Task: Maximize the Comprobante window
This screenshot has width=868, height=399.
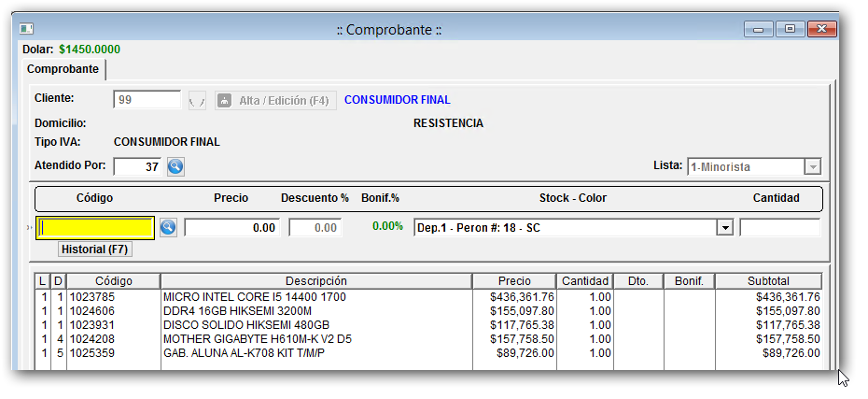Action: [x=791, y=29]
